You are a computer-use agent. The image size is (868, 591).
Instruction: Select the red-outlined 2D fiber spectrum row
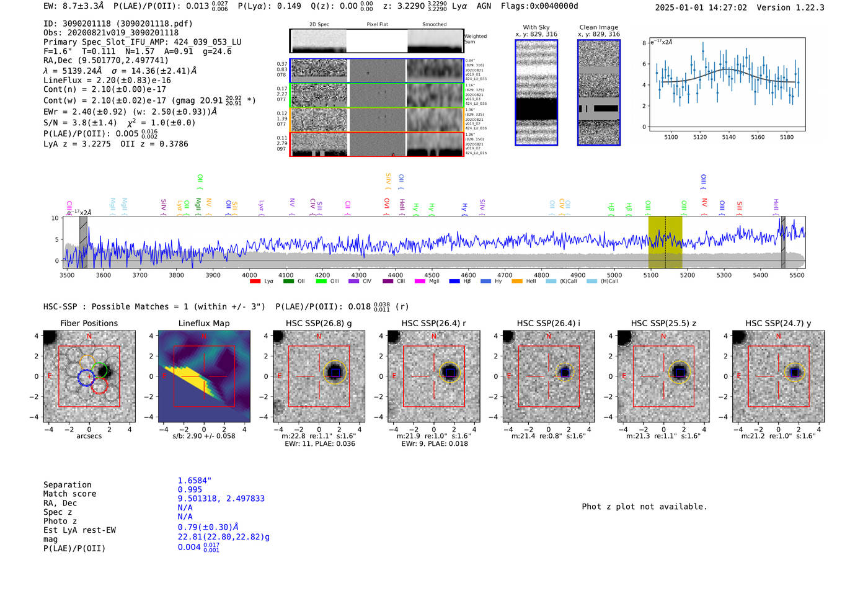377,144
